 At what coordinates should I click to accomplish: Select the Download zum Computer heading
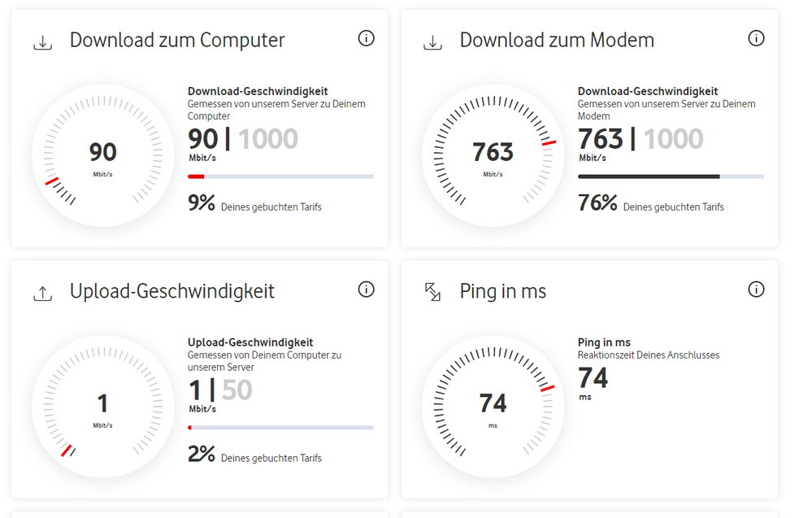tap(176, 40)
